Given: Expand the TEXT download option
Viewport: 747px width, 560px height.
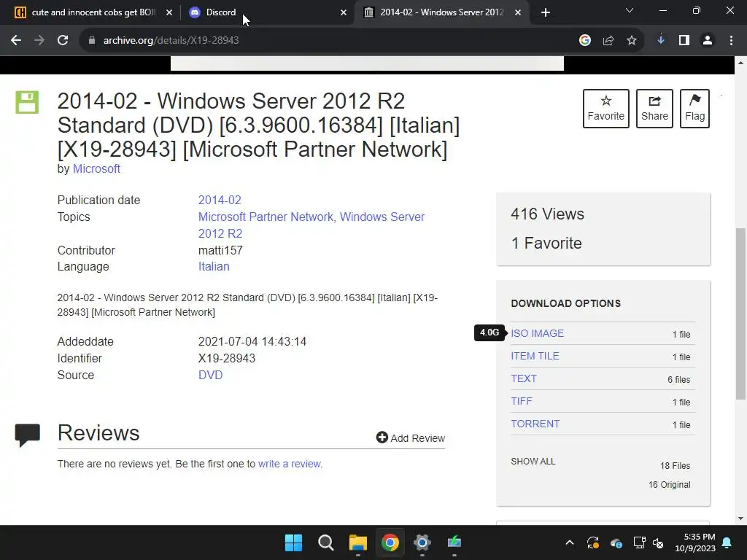Looking at the screenshot, I should (x=524, y=378).
